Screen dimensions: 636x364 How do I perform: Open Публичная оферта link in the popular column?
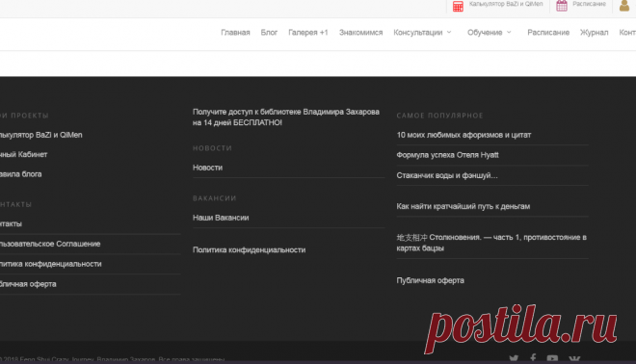[x=431, y=280]
